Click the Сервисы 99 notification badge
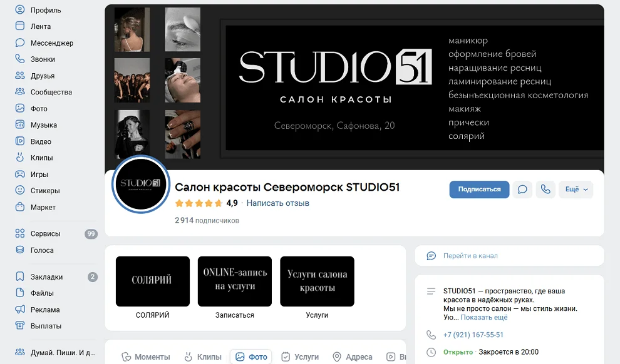The height and width of the screenshot is (364, 620). tap(91, 234)
